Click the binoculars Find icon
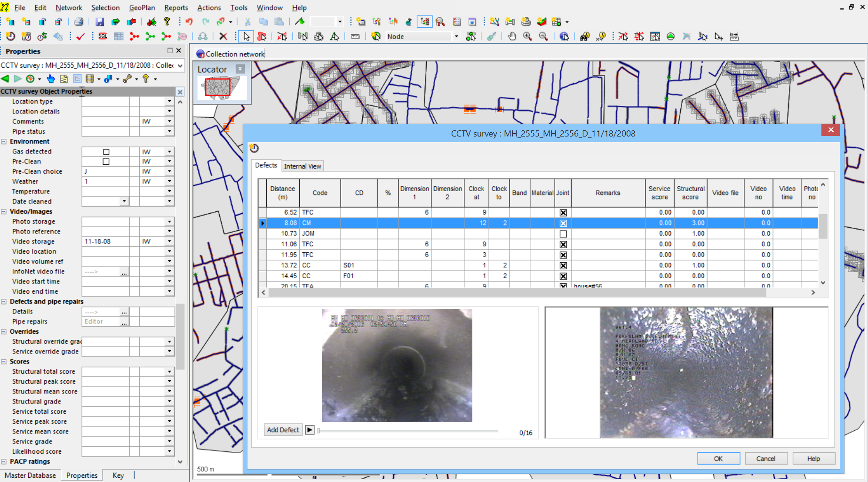This screenshot has height=482, width=868. click(x=585, y=36)
